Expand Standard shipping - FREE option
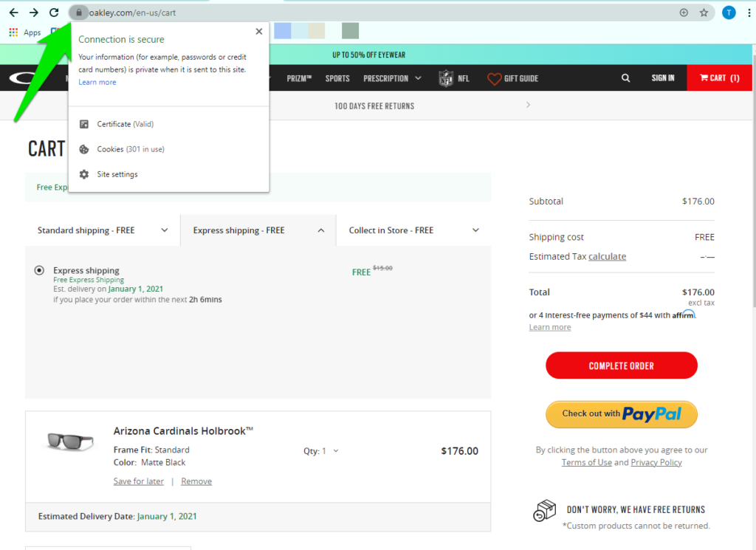The width and height of the screenshot is (756, 550). point(103,230)
